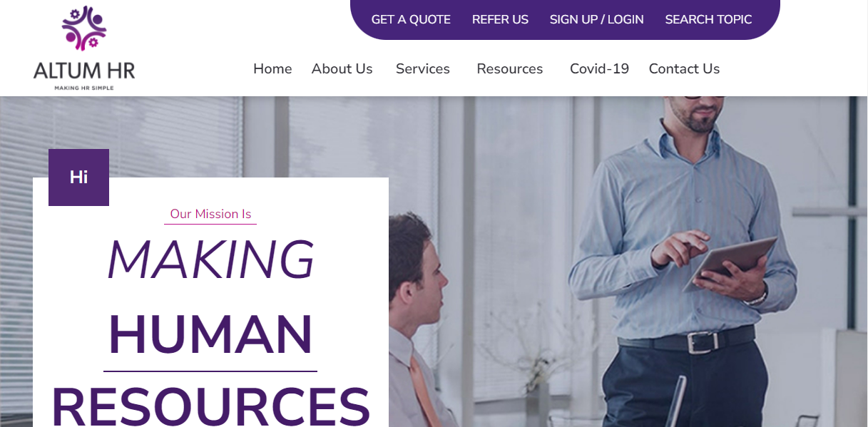This screenshot has height=427, width=868.
Task: Open the About Us menu
Action: [342, 68]
